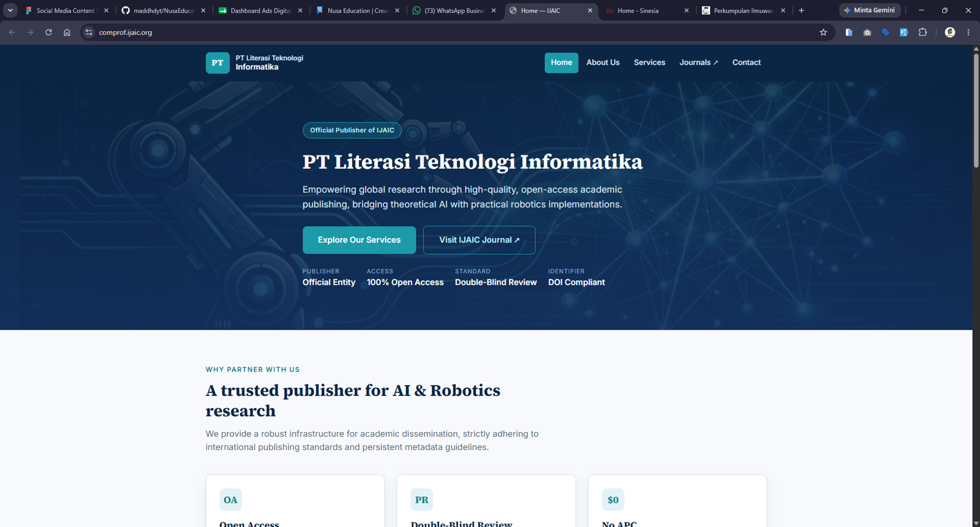The width and height of the screenshot is (980, 527).
Task: Open the tab search dropdown arrow
Action: point(10,10)
